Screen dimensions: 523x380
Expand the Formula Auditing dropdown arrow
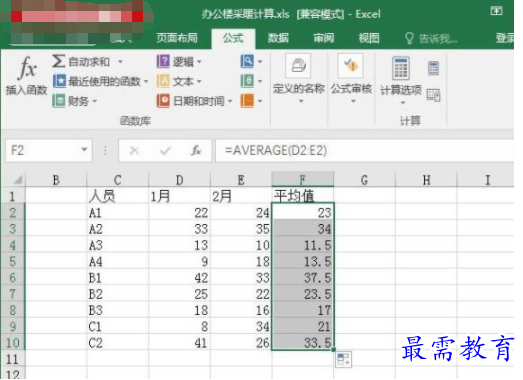(353, 101)
